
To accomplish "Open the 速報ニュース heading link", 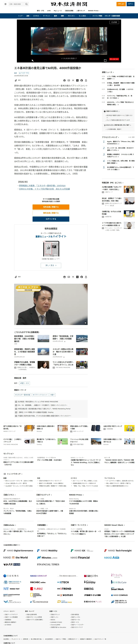I will [108, 72].
